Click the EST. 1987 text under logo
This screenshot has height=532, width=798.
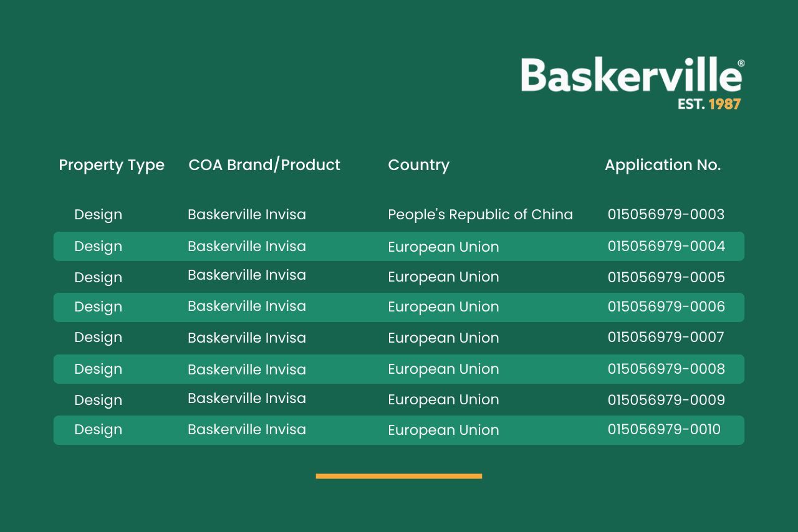(x=709, y=104)
